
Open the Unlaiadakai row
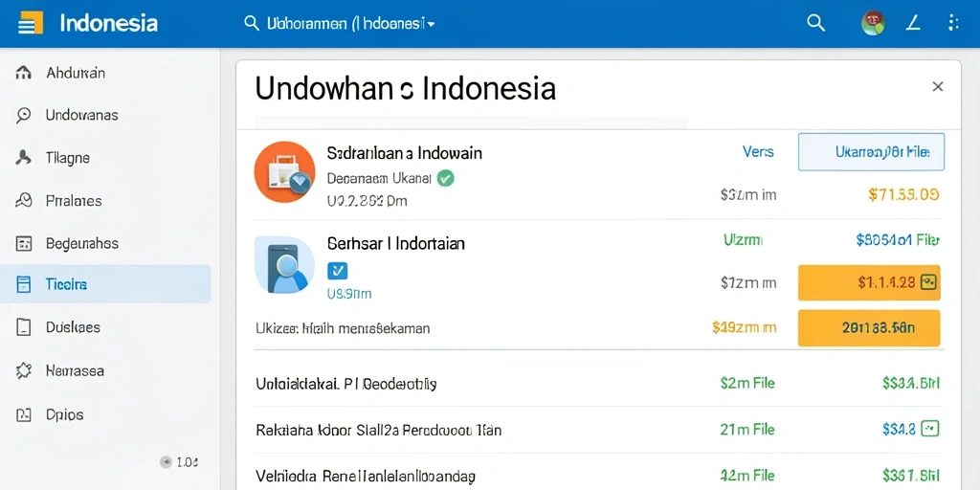(x=599, y=383)
